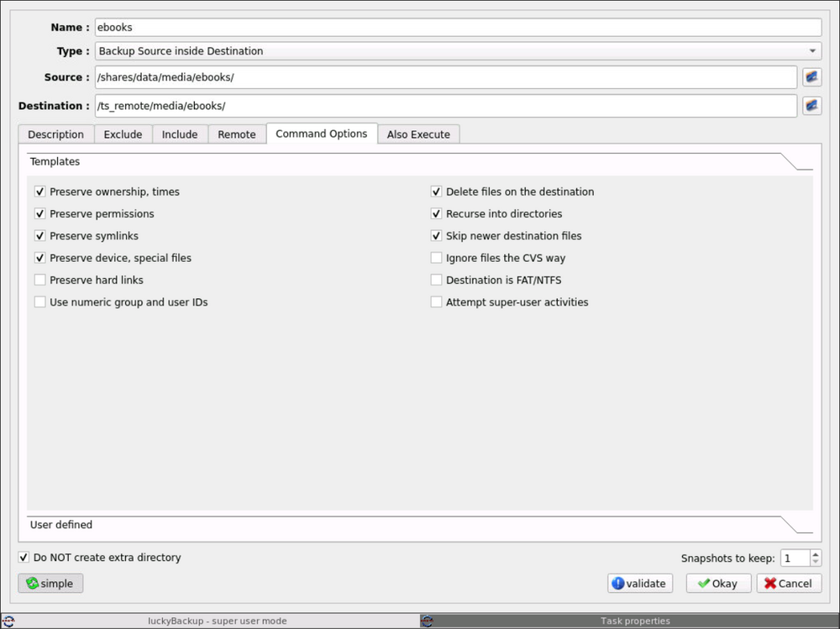840x629 pixels.
Task: Switch to the Description tab
Action: 55,134
